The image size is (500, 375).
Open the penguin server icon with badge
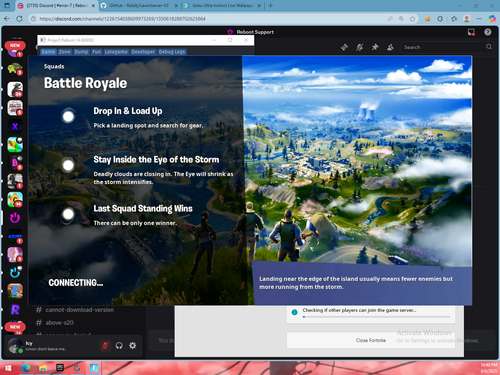(x=15, y=89)
